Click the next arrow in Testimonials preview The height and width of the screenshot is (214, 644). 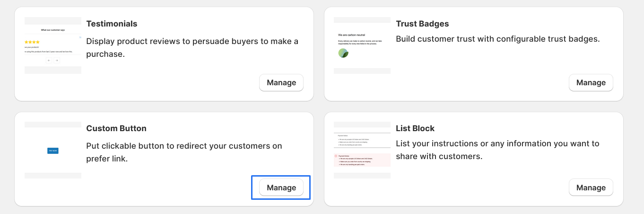(x=57, y=61)
